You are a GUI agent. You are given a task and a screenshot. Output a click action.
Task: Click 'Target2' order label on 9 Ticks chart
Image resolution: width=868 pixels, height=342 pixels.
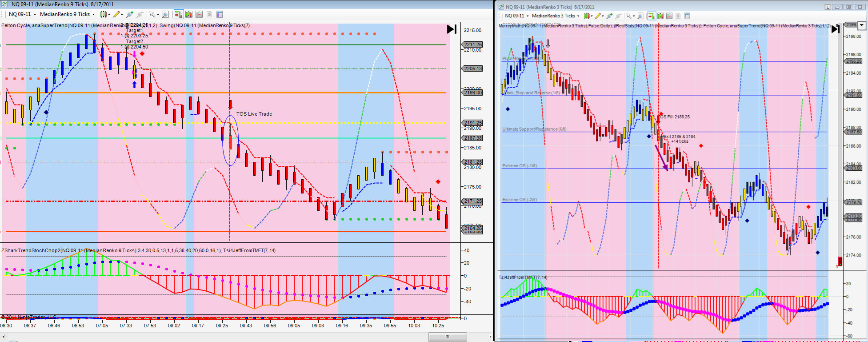[134, 41]
